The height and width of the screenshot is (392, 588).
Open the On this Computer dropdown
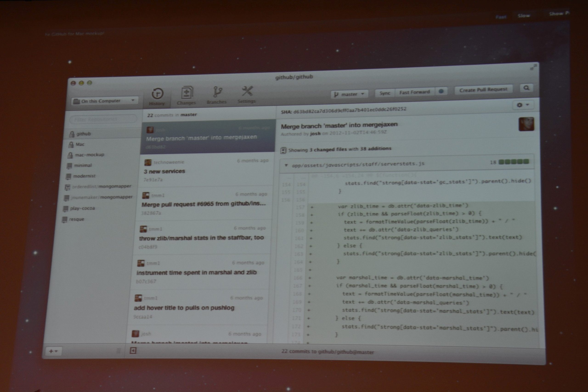pos(105,101)
